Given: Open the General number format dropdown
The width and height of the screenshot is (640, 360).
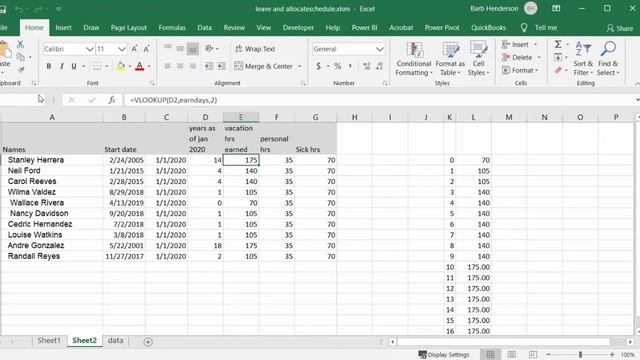Looking at the screenshot, I should [380, 49].
